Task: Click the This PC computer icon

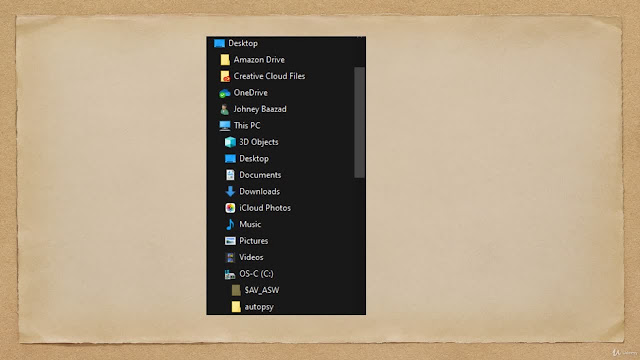Action: [x=224, y=126]
